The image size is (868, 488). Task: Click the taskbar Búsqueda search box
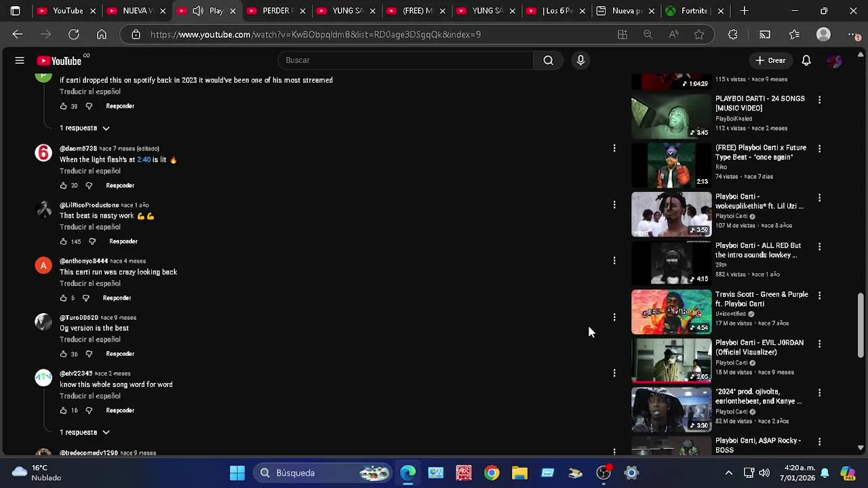tap(323, 473)
